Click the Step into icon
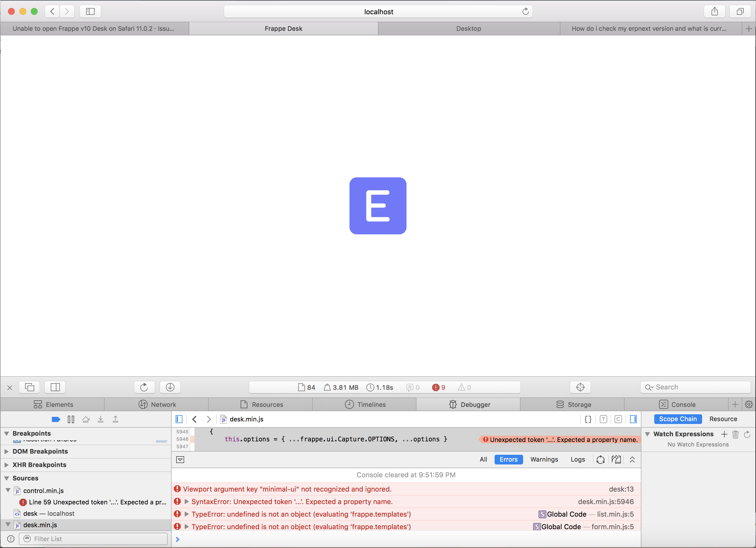Image resolution: width=756 pixels, height=548 pixels. click(x=101, y=419)
